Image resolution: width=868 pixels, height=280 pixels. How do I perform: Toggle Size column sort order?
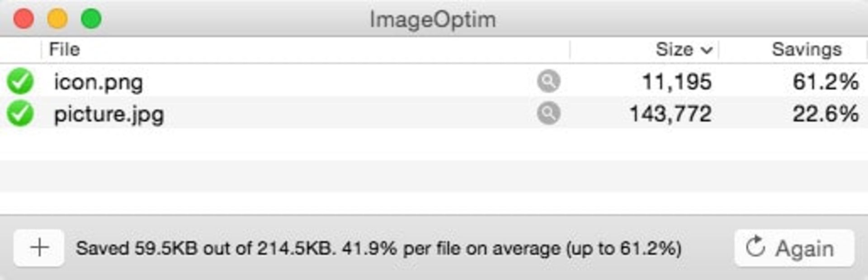pyautogui.click(x=676, y=50)
